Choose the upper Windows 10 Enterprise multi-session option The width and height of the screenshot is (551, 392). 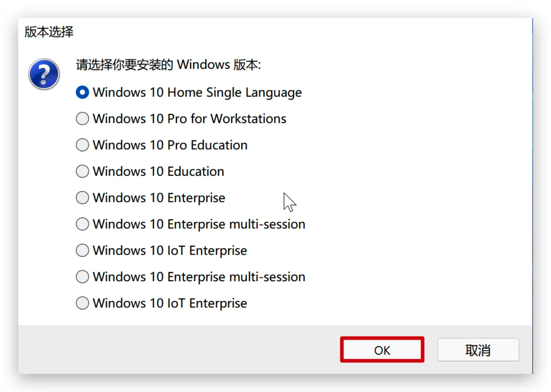coord(191,224)
